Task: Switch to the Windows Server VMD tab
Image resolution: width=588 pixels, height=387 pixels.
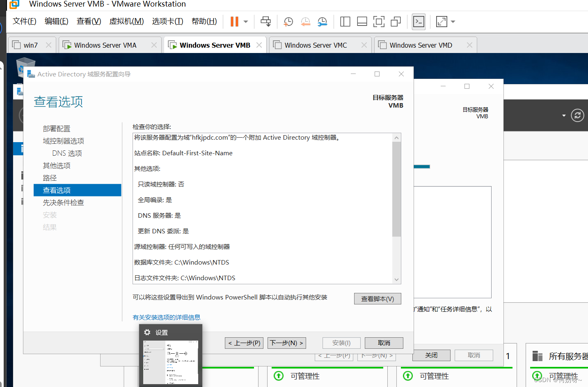Action: [421, 45]
